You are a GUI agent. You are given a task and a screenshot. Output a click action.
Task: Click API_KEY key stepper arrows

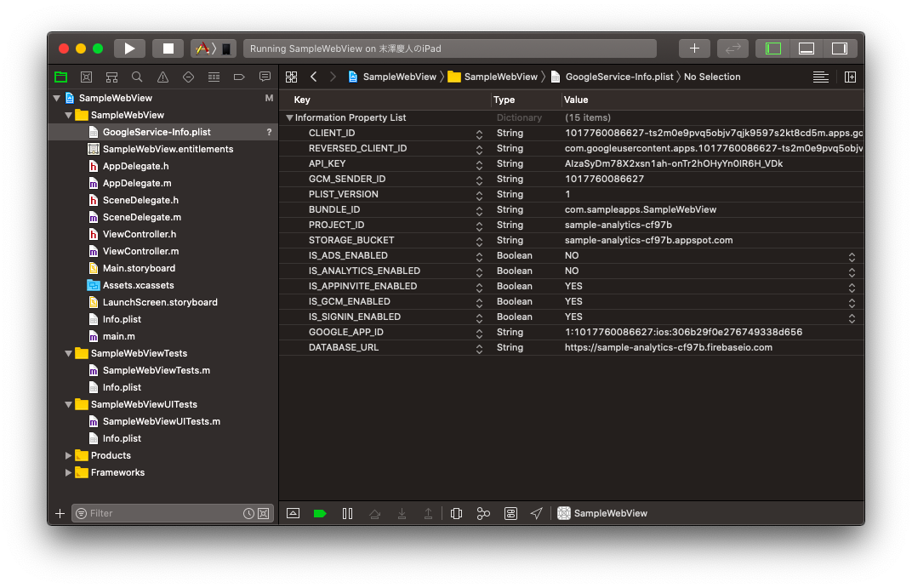click(x=479, y=164)
